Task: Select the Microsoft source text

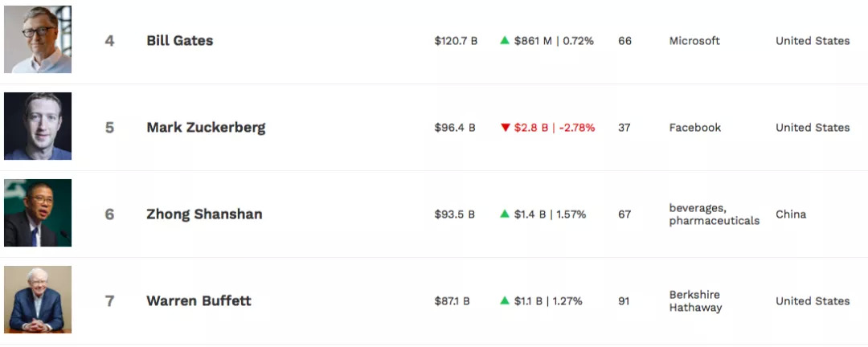Action: coord(694,41)
